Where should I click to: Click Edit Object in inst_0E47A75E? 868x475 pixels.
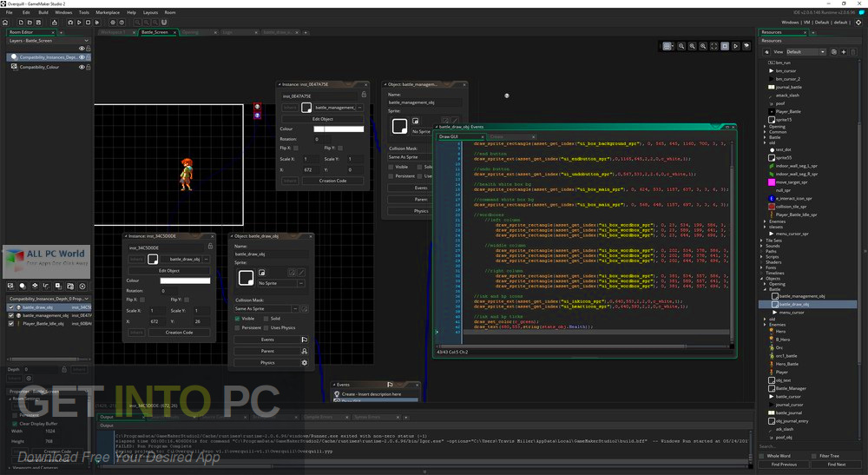[x=323, y=119]
